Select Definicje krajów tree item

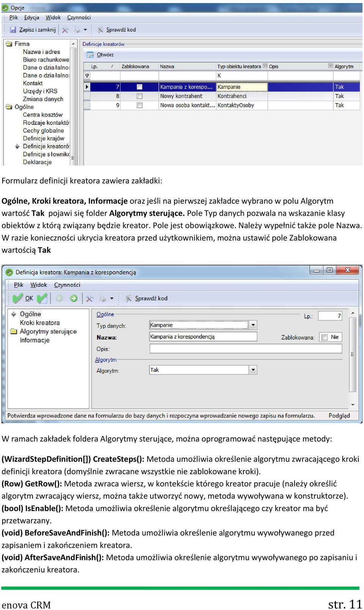(x=44, y=138)
